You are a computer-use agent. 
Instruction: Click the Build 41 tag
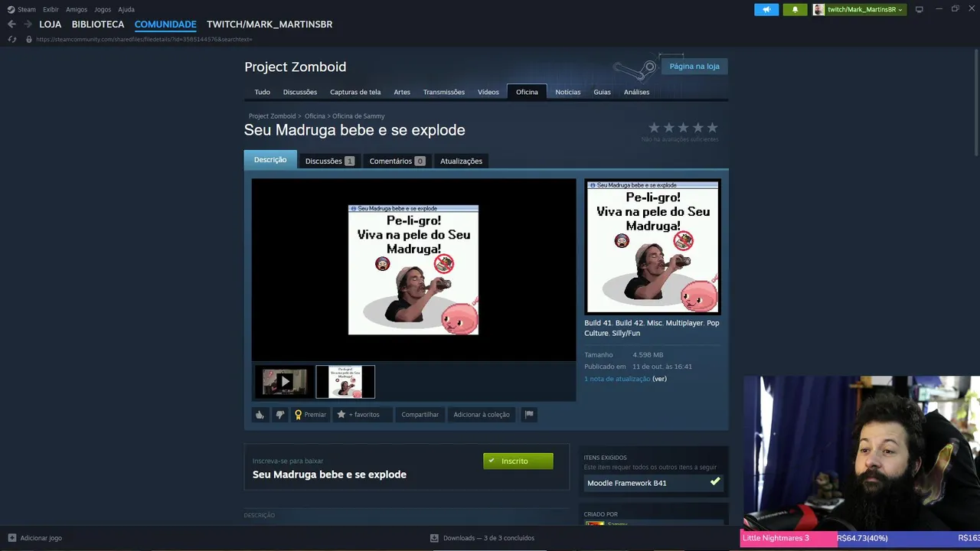click(598, 323)
